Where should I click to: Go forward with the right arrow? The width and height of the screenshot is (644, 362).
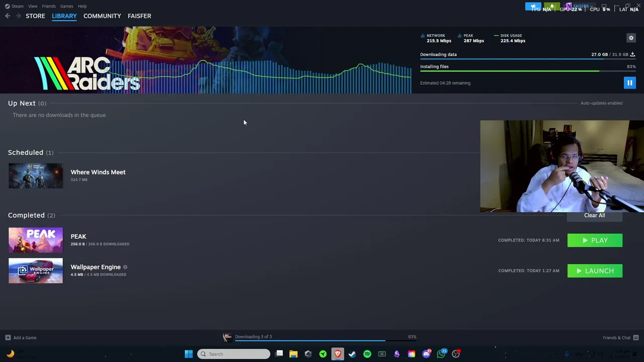(x=18, y=16)
